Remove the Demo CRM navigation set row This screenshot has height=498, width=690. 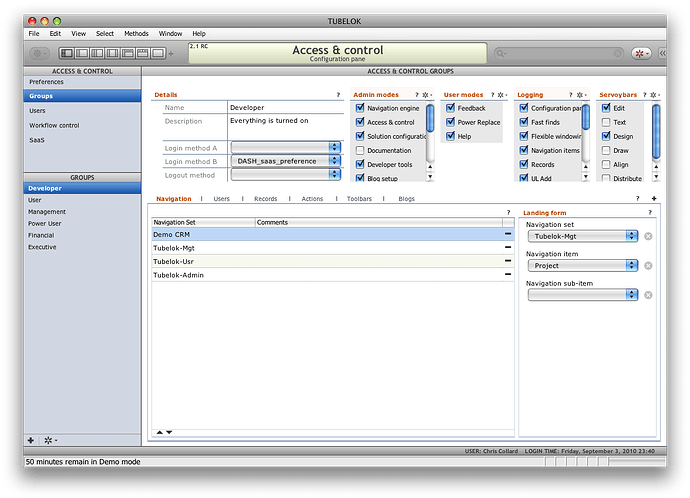coord(508,234)
